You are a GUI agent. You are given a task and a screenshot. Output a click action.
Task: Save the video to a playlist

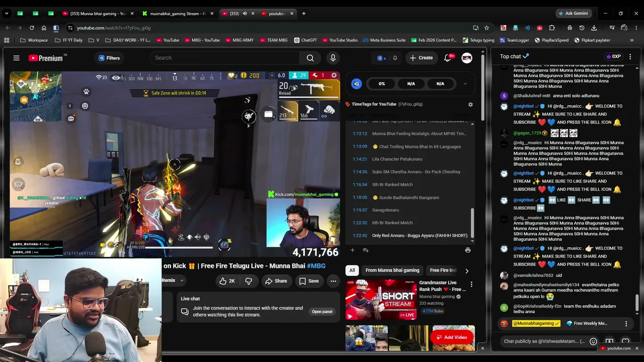pos(309,281)
